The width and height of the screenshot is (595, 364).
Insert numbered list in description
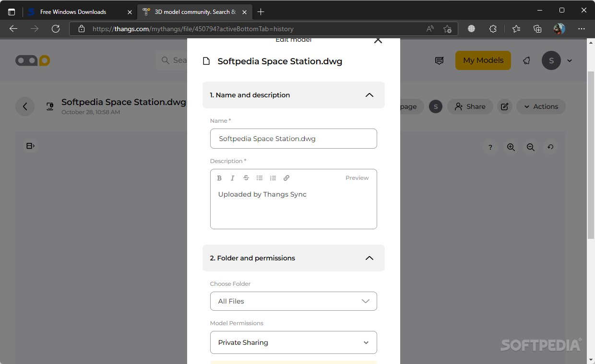pos(273,178)
